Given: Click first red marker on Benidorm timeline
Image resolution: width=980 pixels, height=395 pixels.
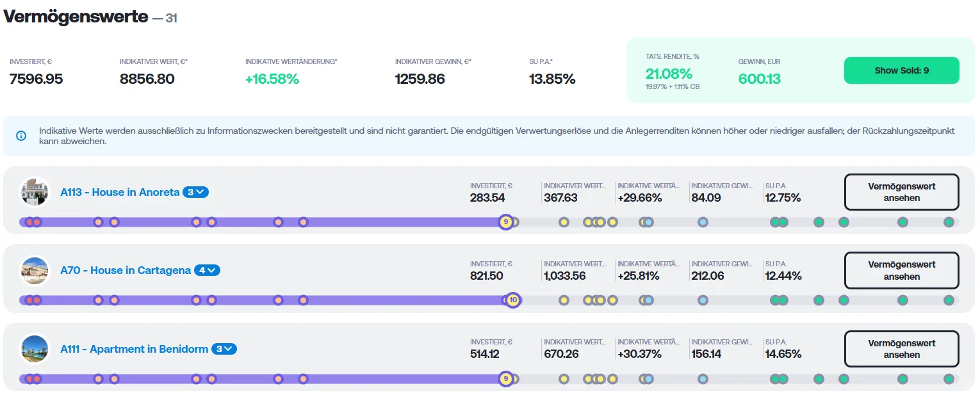Looking at the screenshot, I should click(29, 379).
